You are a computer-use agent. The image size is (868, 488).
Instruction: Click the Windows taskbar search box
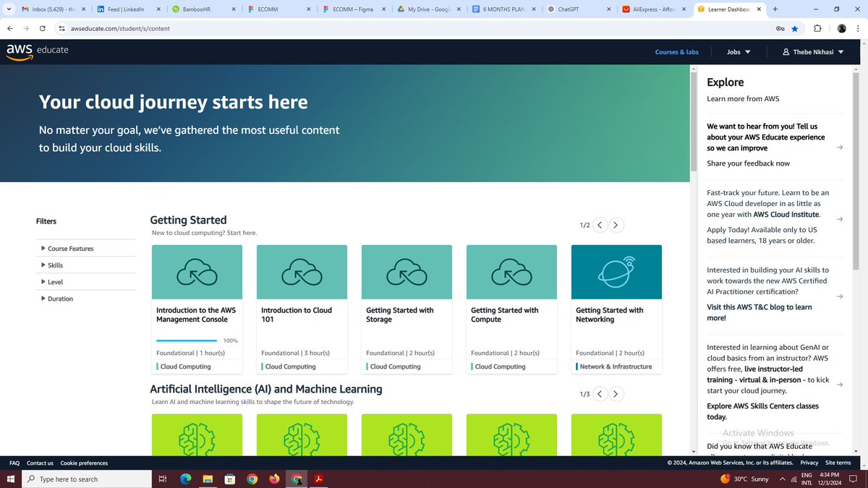click(x=85, y=479)
